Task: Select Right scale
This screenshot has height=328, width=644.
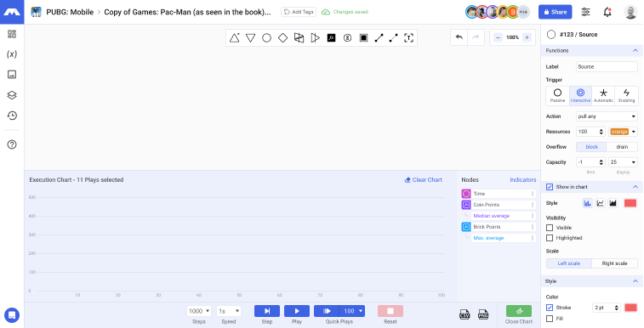Action: tap(614, 263)
